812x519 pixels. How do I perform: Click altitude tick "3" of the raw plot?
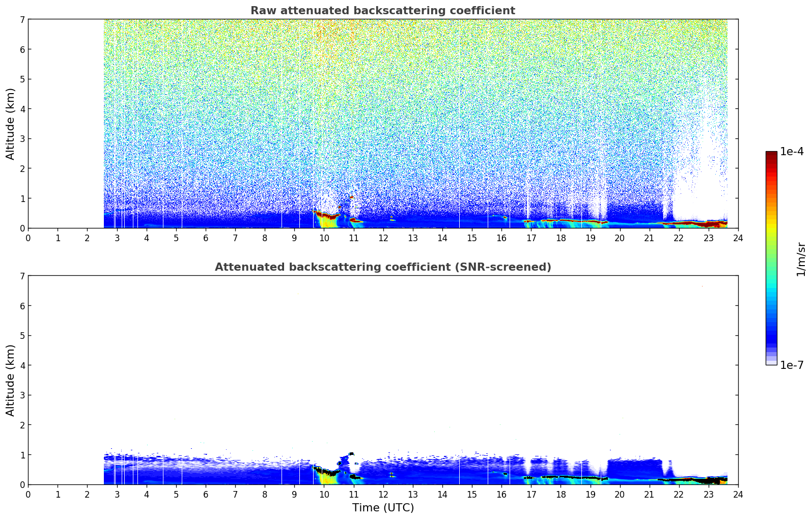[21, 138]
